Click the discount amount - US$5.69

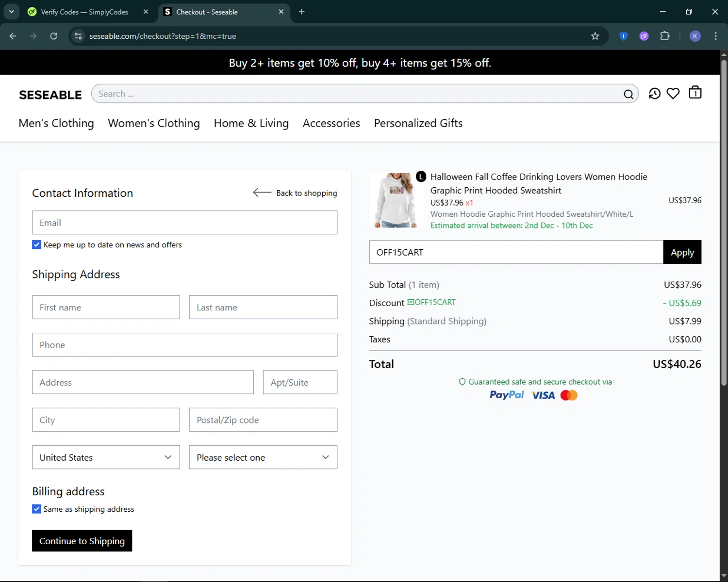[682, 303]
